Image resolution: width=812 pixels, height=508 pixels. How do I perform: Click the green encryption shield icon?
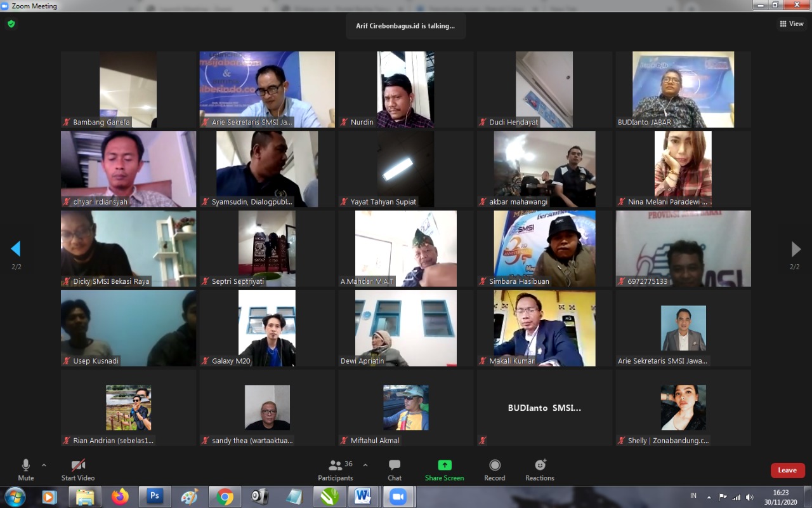(x=11, y=24)
